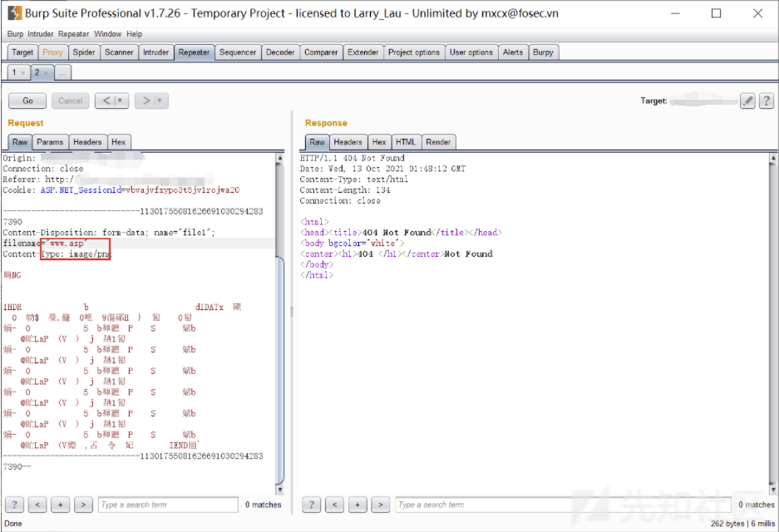
Task: Click the Request pane scroll down arrow
Action: (279, 490)
